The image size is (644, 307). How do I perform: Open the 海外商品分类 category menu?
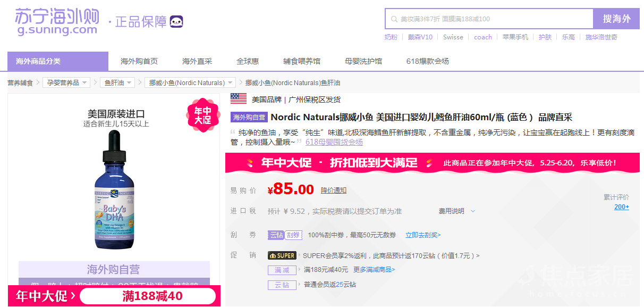point(58,61)
